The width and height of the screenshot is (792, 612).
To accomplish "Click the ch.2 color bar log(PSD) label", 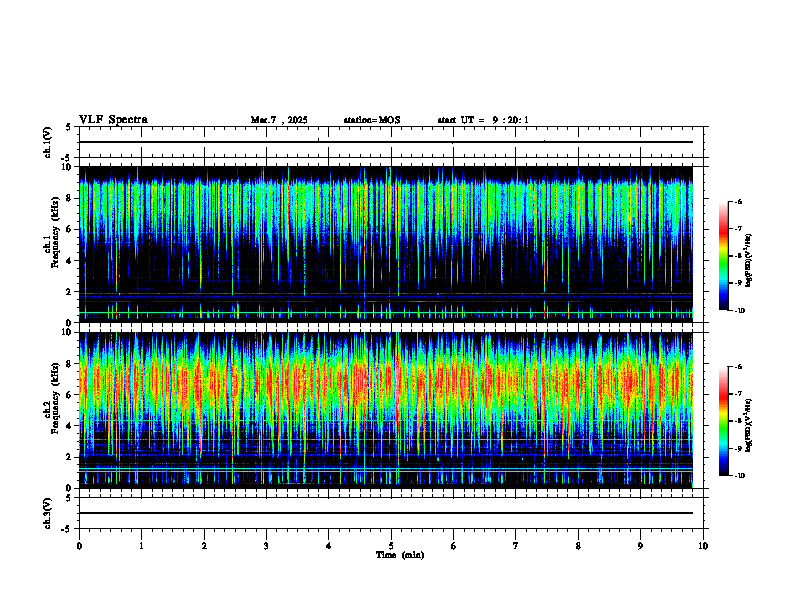I will 749,425.
